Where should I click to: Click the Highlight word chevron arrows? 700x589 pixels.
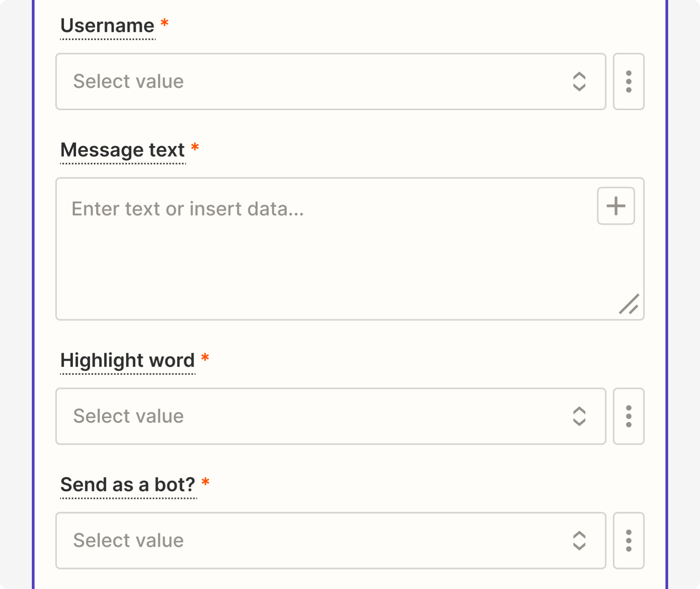tap(579, 416)
